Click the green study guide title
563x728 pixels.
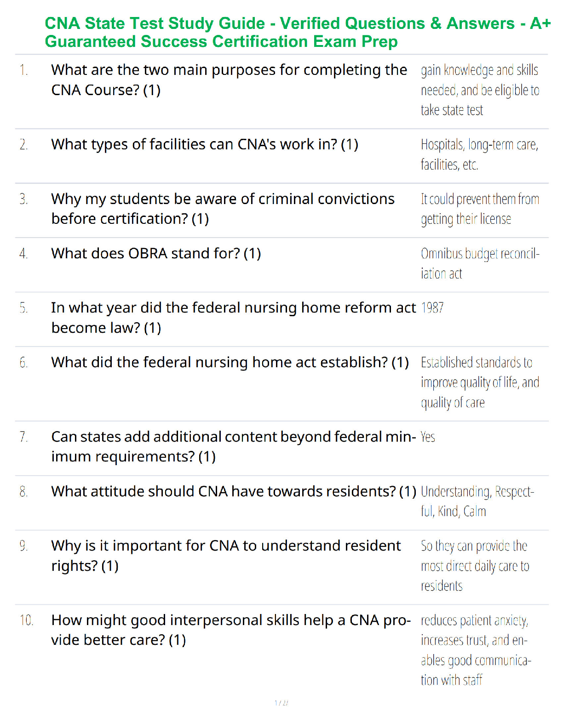pyautogui.click(x=298, y=32)
